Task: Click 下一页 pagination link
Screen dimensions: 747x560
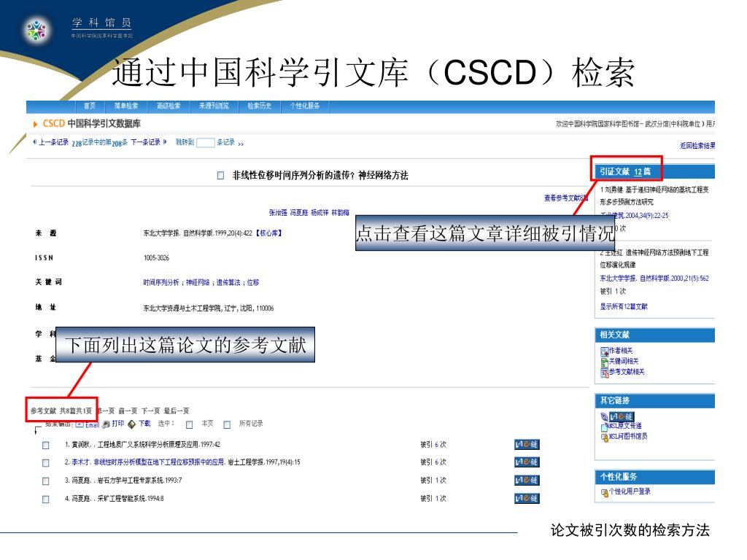Action: [x=150, y=411]
